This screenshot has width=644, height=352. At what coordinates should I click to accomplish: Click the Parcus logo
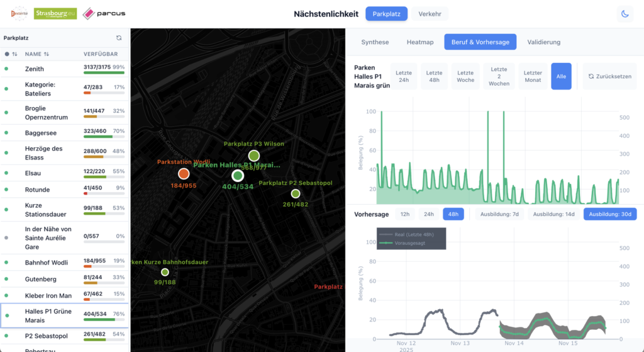coord(104,13)
